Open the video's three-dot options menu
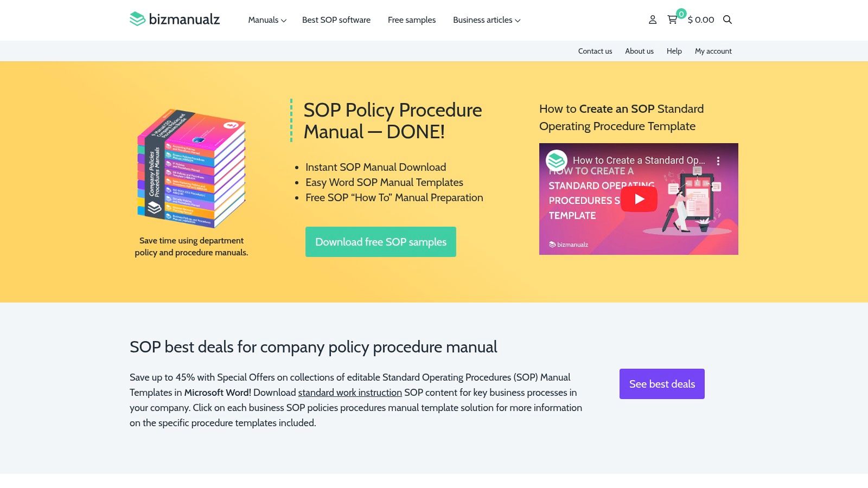 (718, 161)
